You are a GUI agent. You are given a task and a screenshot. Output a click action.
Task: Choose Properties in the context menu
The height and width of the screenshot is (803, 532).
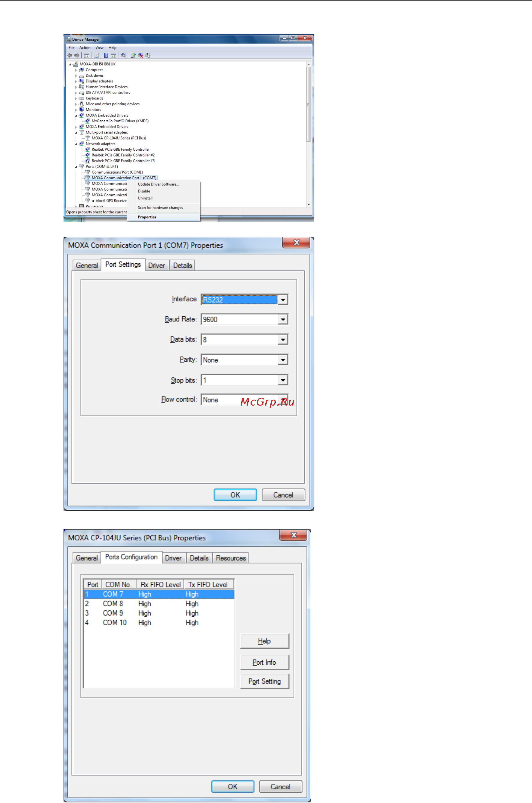(164, 217)
